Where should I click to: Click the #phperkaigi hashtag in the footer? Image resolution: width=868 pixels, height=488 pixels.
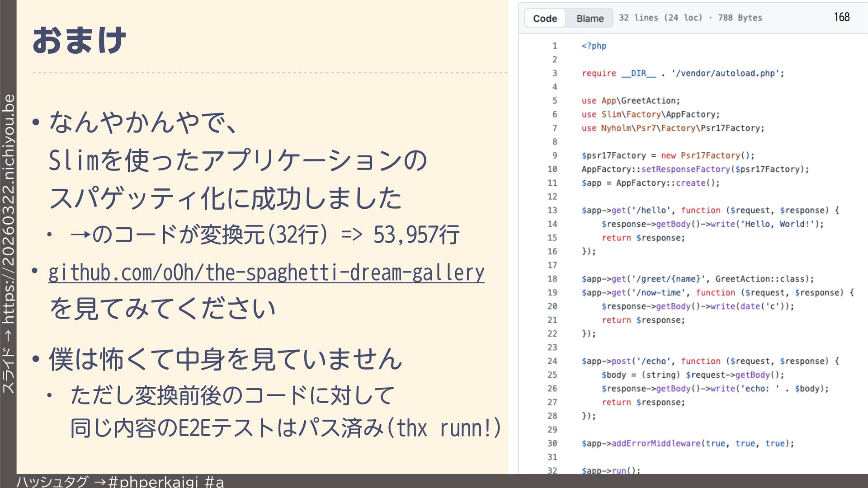[153, 482]
